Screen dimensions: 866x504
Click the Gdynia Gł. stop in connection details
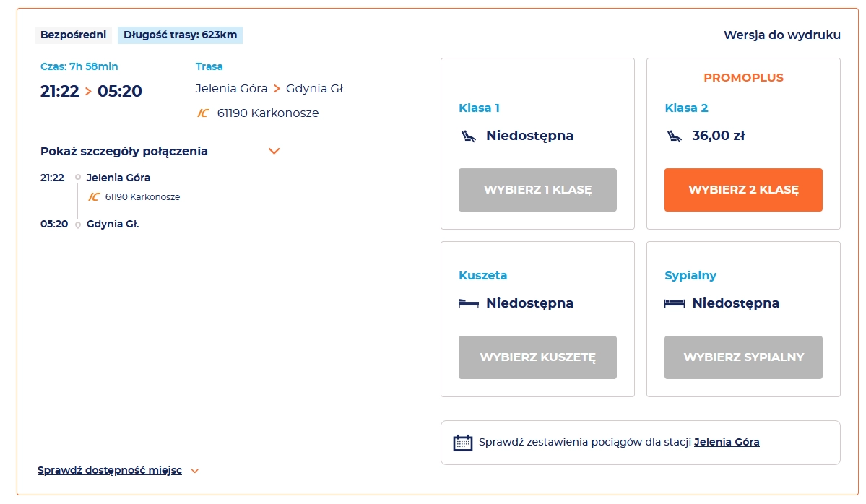pyautogui.click(x=113, y=224)
